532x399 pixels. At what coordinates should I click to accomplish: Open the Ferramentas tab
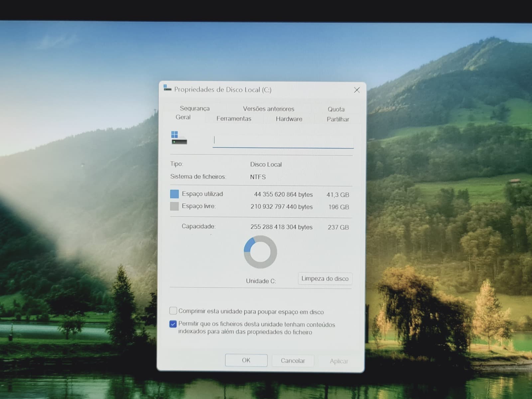pos(234,119)
